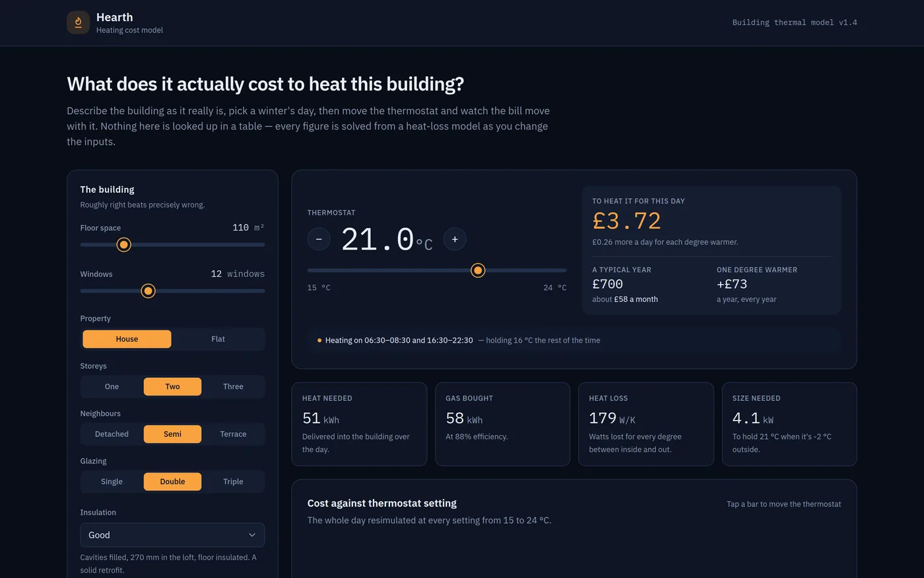Click the 110 m² floor space value

point(248,227)
